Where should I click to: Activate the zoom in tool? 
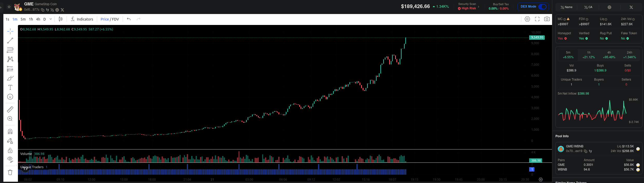[x=10, y=119]
